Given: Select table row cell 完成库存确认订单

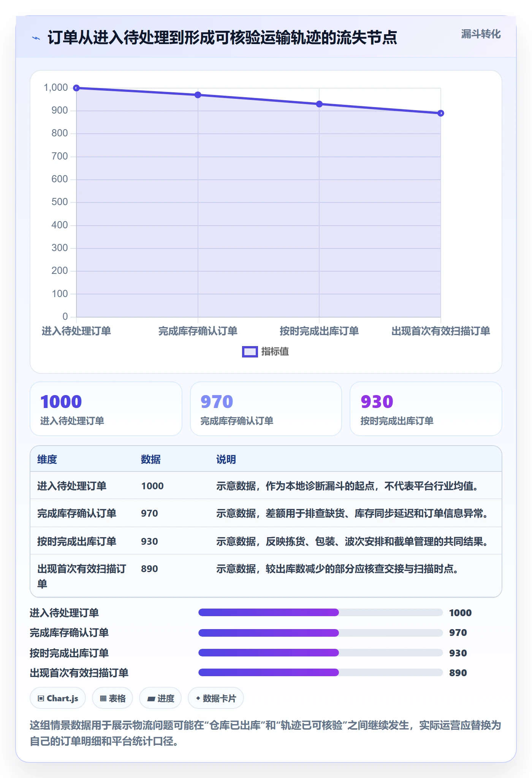Looking at the screenshot, I should (x=77, y=513).
